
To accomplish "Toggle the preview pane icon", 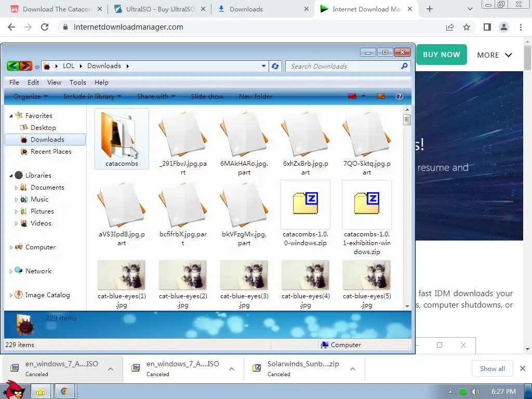I will coord(381,96).
